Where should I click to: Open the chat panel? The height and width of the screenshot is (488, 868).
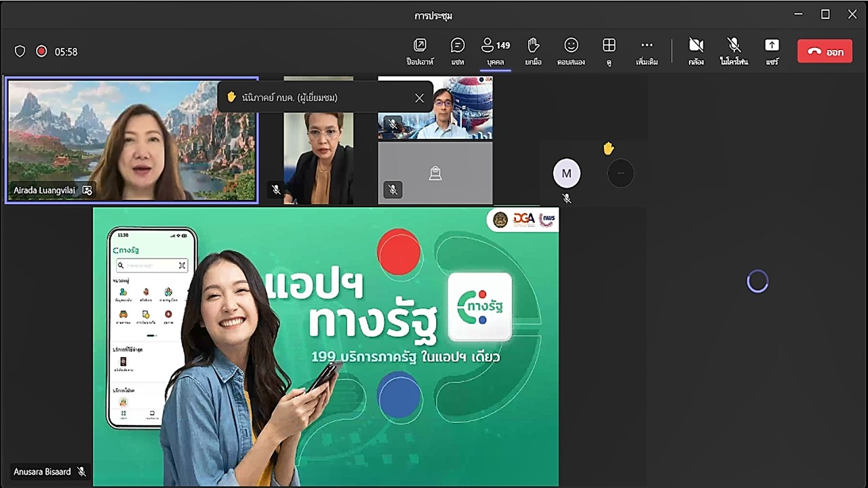coord(458,52)
